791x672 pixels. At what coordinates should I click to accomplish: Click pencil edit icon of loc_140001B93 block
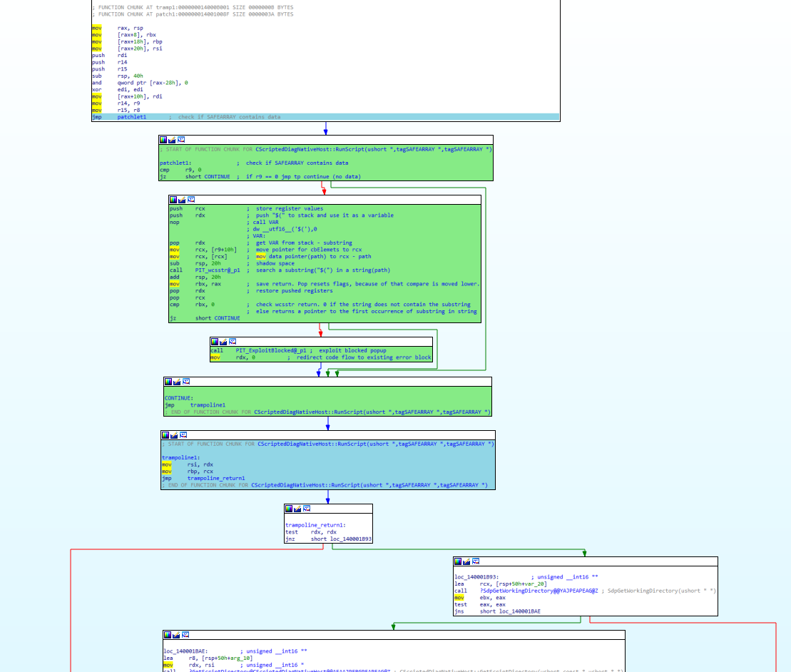466,561
